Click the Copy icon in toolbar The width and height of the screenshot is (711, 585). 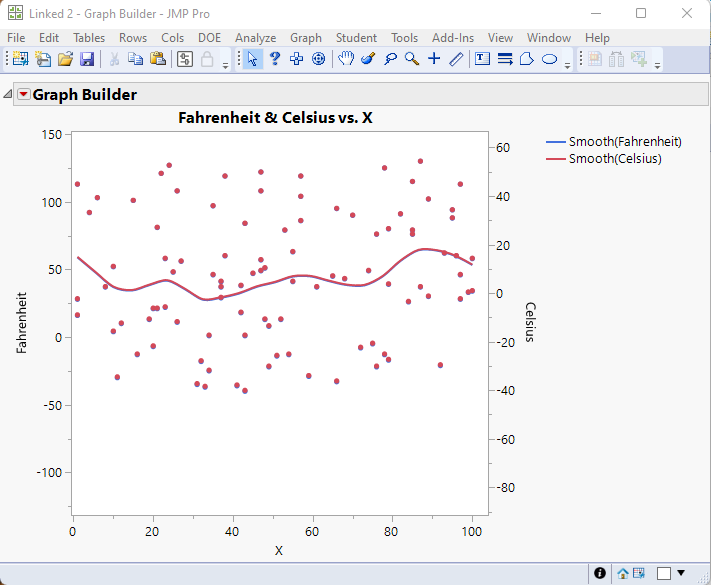tap(135, 59)
